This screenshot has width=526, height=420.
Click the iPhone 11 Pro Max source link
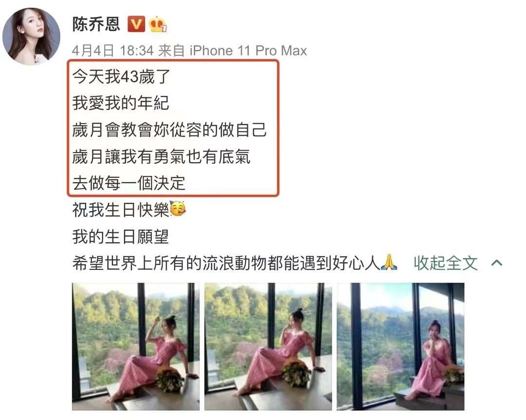tap(248, 51)
